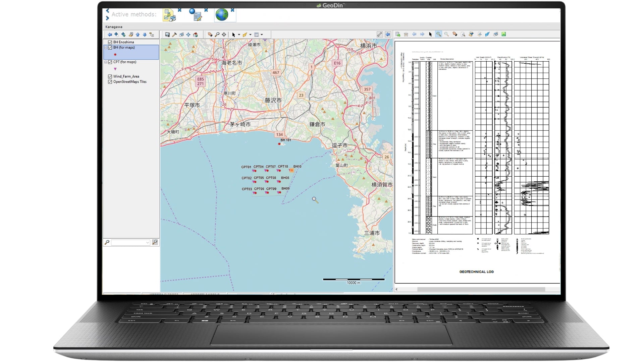Collapse the CPT (for maps) tree node
The image size is (644, 362).
tap(106, 62)
